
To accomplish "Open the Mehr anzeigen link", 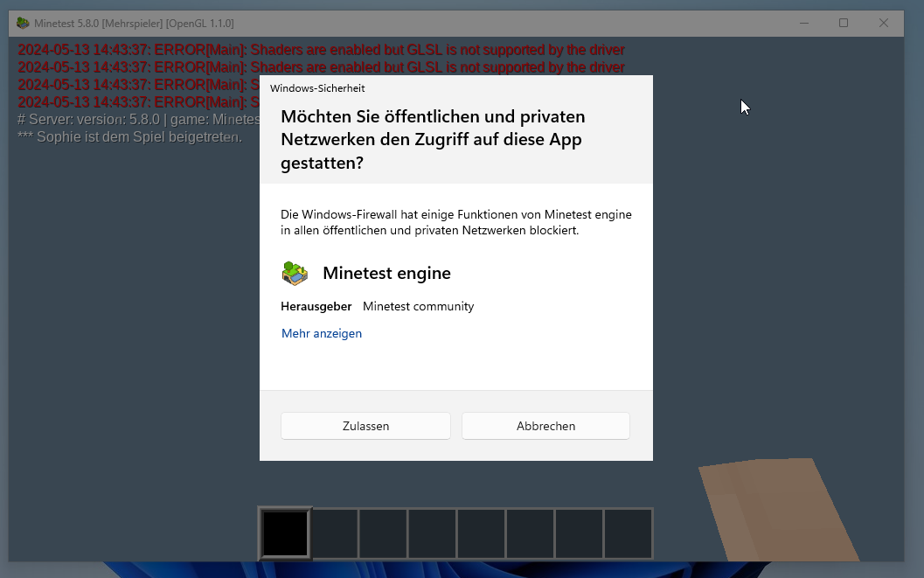I will click(x=322, y=333).
